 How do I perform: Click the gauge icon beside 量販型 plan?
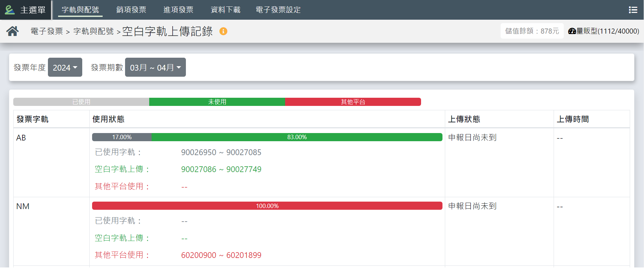(x=572, y=31)
